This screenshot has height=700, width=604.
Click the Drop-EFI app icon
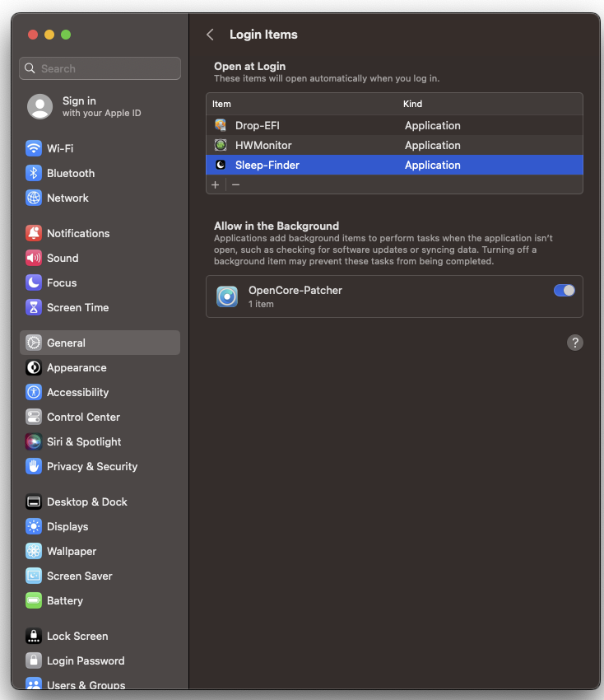coord(221,125)
